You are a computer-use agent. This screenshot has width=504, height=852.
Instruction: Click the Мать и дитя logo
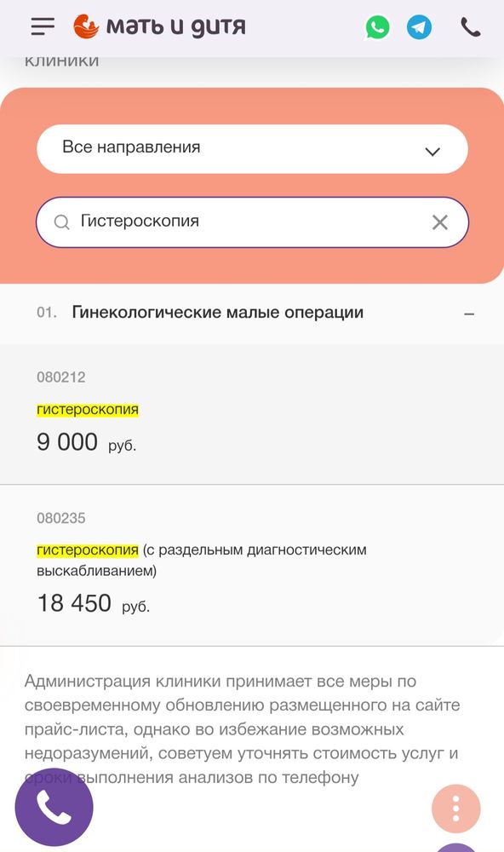[159, 26]
